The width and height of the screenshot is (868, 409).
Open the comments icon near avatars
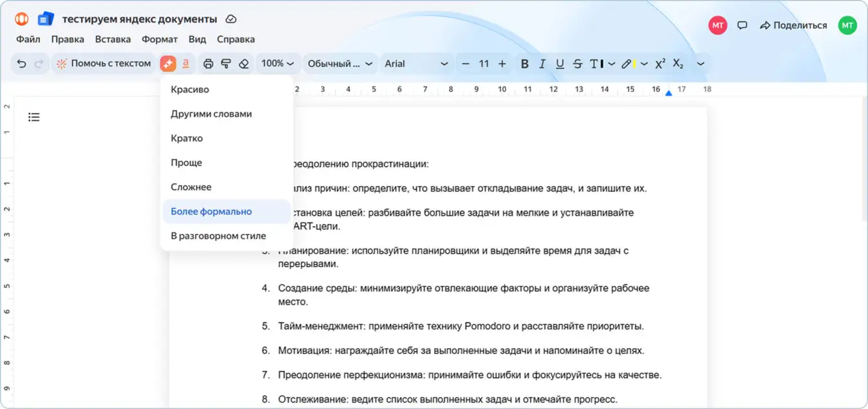(742, 24)
